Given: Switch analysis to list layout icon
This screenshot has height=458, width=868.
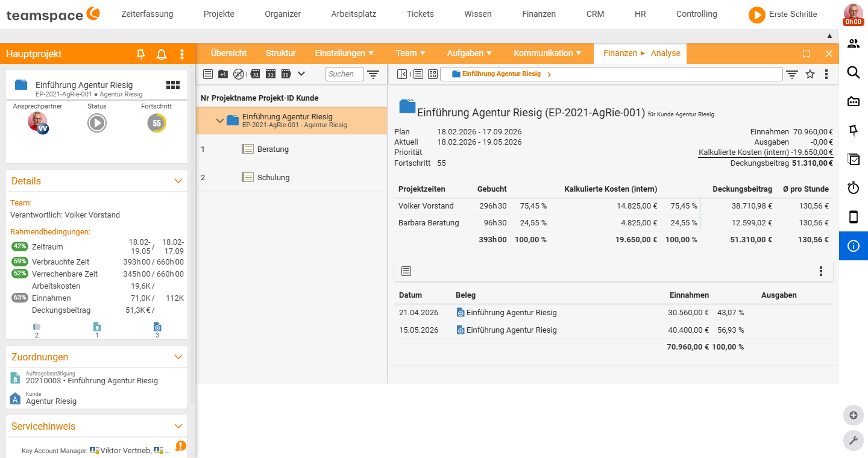Looking at the screenshot, I should 418,74.
